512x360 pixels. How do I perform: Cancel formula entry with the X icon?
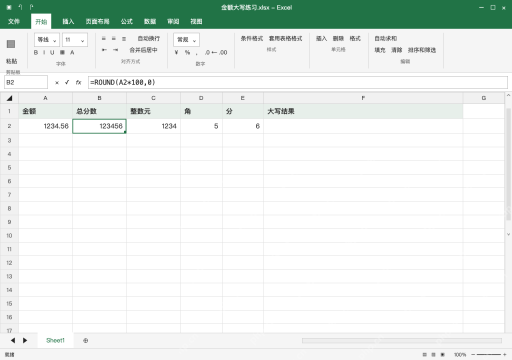[x=57, y=83]
